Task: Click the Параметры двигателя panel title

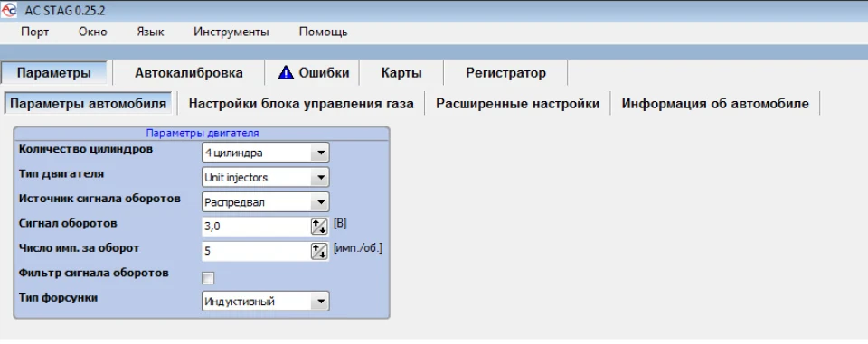Action: (202, 134)
